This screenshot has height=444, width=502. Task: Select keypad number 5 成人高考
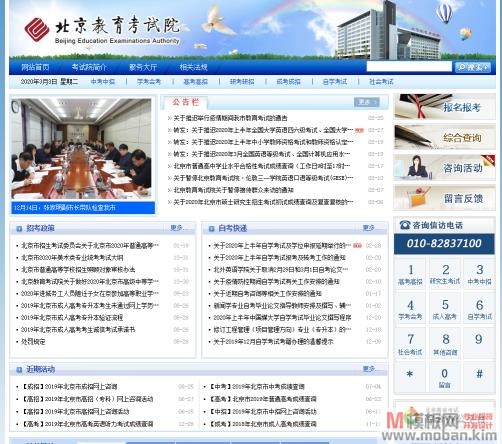[445, 309]
